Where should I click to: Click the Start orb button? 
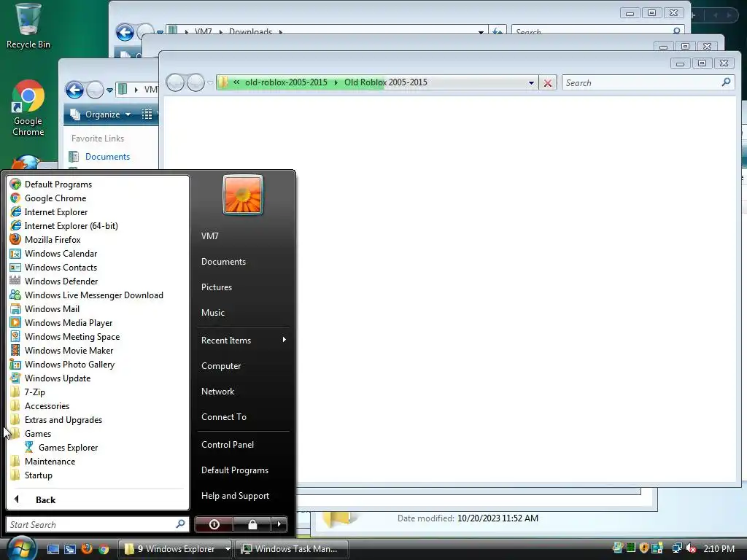pyautogui.click(x=21, y=548)
